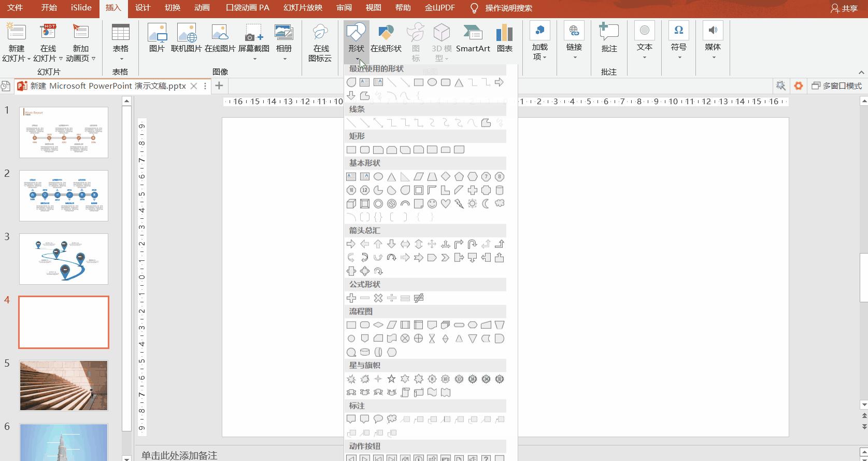
Task: Click the notes area 单击此处添加备注
Action: click(x=179, y=455)
